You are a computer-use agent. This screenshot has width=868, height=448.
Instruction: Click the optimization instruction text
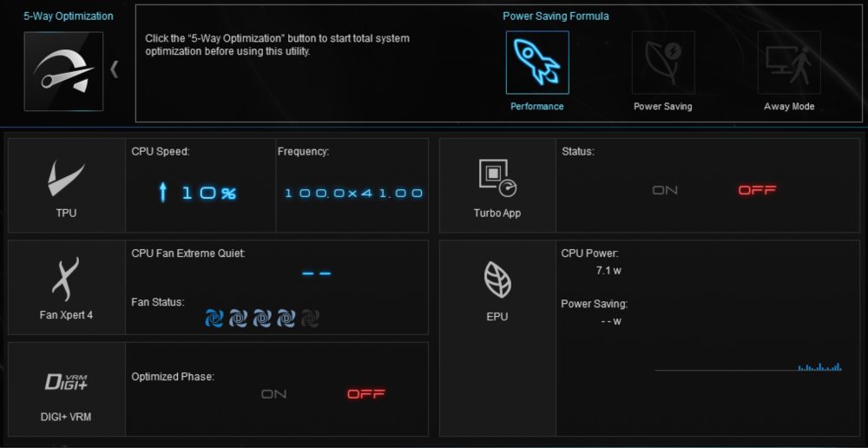278,45
